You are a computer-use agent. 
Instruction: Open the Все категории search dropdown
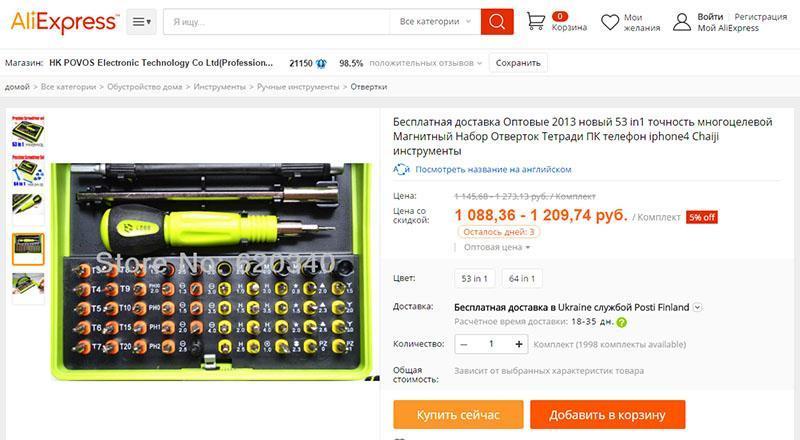pyautogui.click(x=435, y=21)
